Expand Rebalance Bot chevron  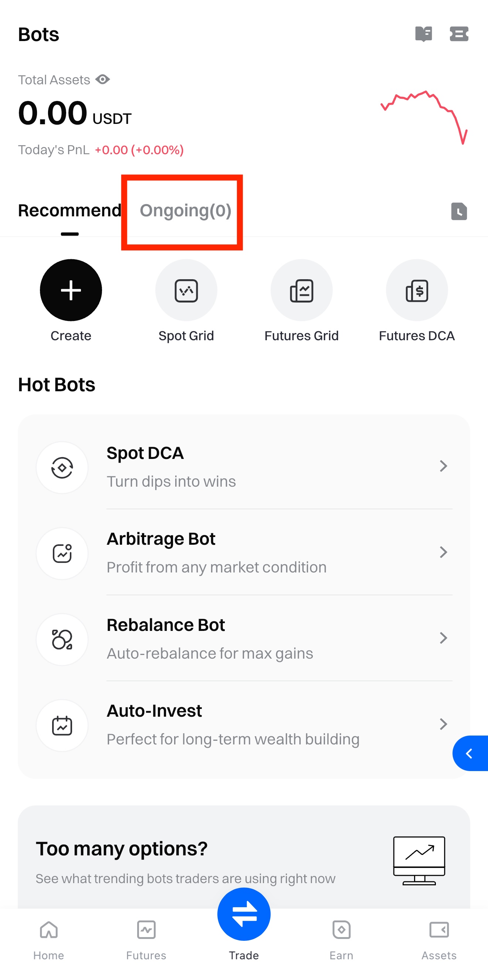[443, 638]
